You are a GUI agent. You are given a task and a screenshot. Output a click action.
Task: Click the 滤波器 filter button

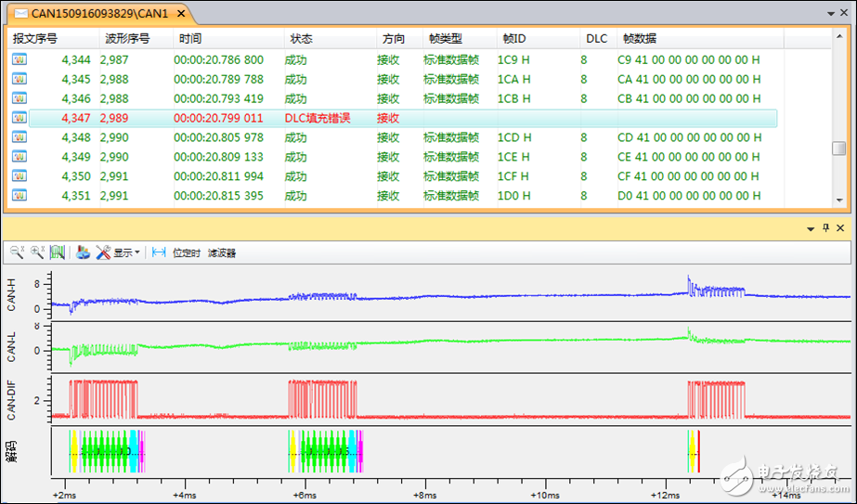point(222,252)
